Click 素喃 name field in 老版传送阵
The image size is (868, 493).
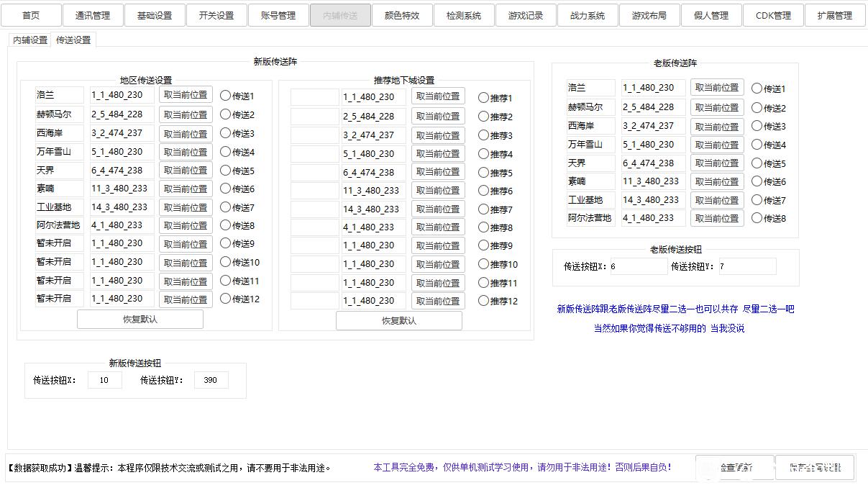591,181
